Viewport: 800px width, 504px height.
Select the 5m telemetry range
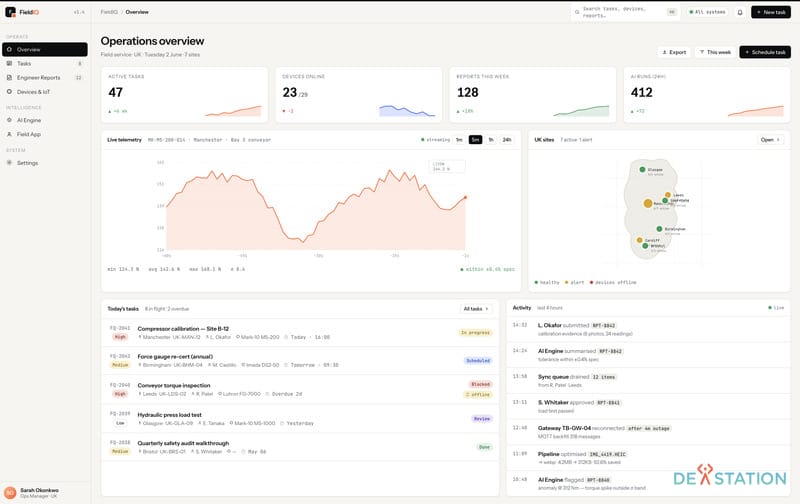click(x=475, y=140)
